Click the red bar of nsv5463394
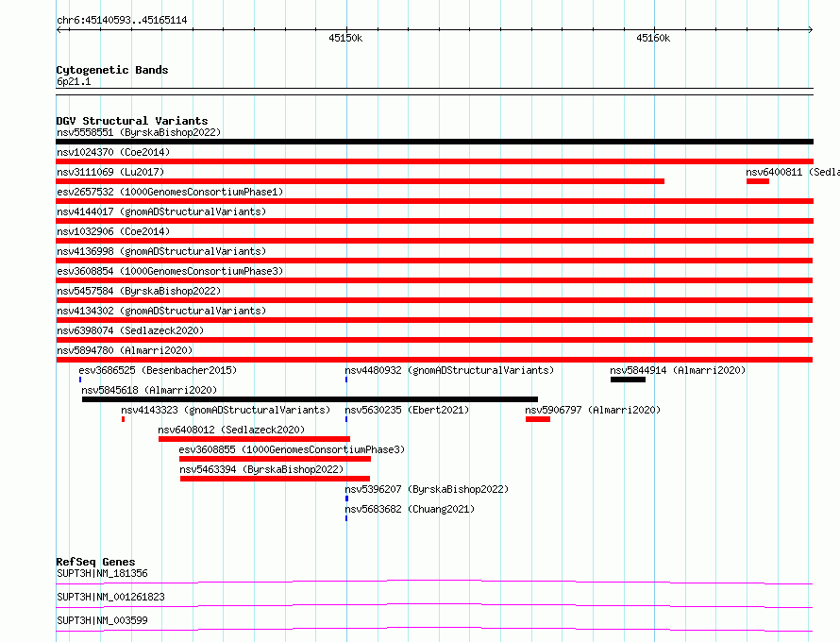Screen dimensions: 840x642 275,479
